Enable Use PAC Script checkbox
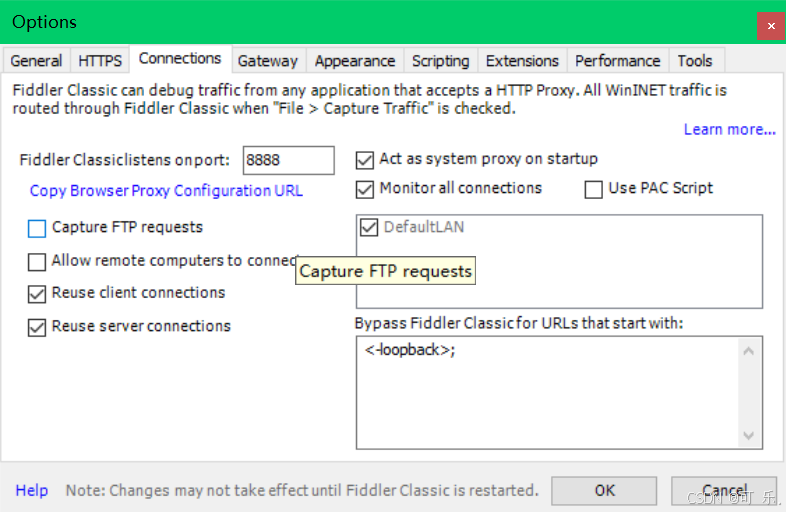This screenshot has height=512, width=786. click(x=594, y=190)
